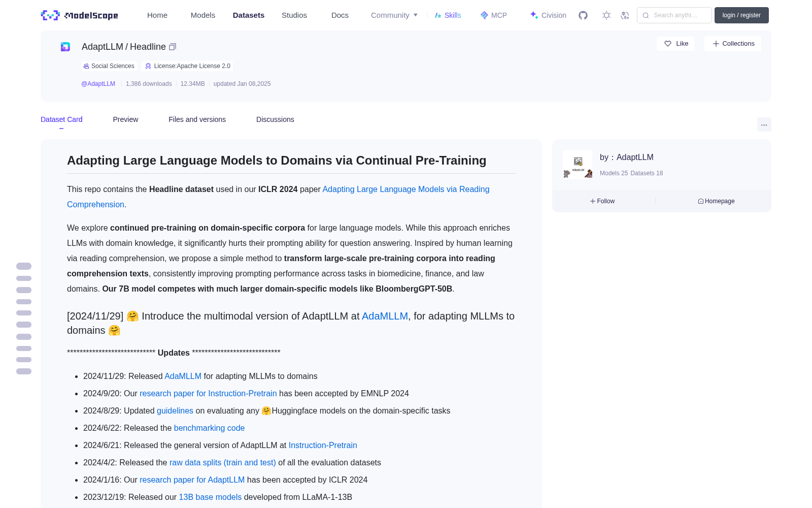Open the 13B base models link
Viewport: 812px width, 508px height.
210,497
